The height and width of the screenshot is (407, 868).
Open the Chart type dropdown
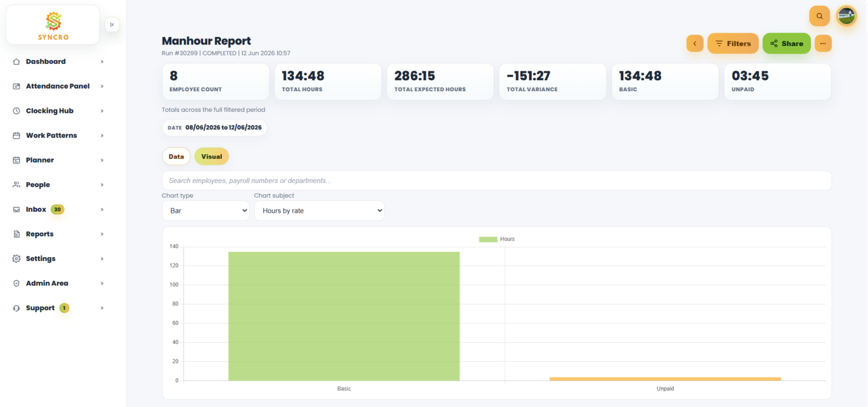click(206, 211)
